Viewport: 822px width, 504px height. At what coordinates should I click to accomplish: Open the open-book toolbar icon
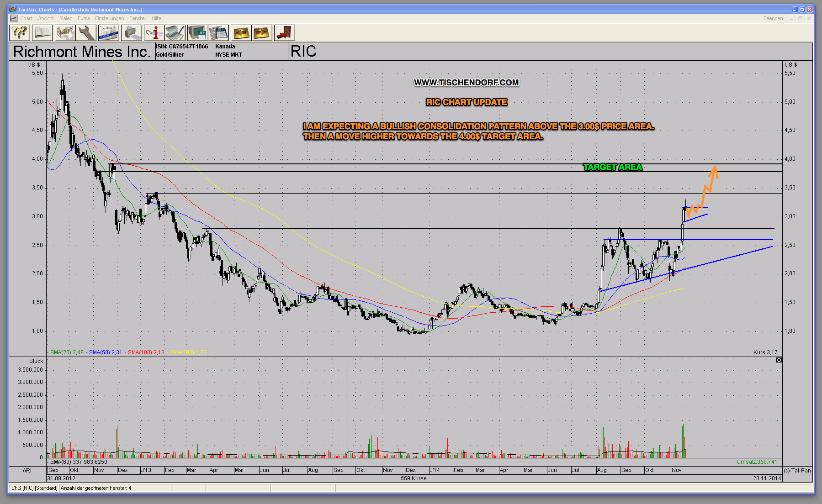(42, 33)
